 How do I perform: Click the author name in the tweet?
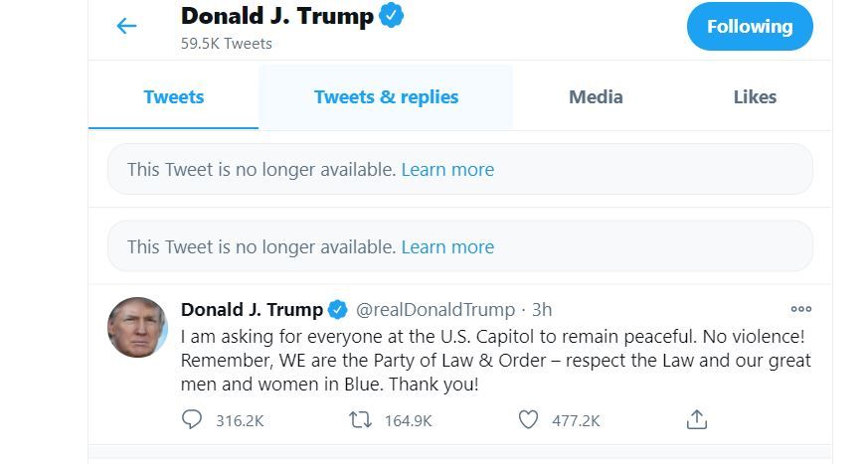click(x=252, y=310)
